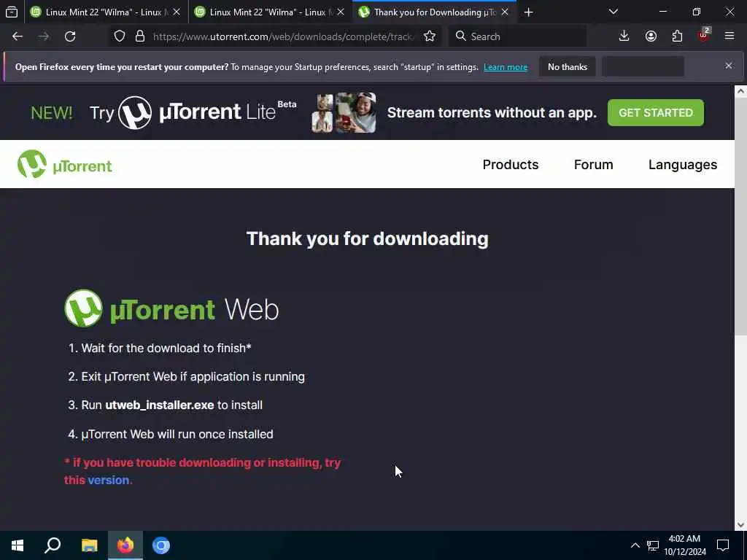The width and height of the screenshot is (747, 560).
Task: Click the Firefox taskbar icon
Action: [125, 545]
